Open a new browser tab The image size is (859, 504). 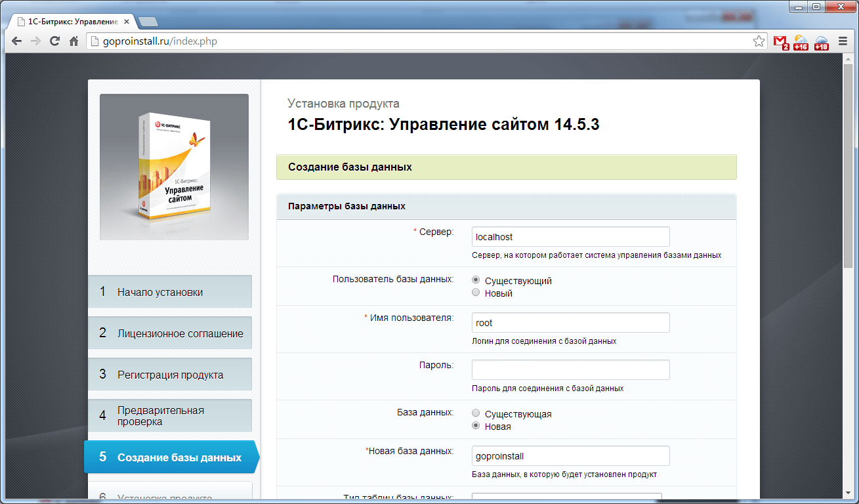148,22
